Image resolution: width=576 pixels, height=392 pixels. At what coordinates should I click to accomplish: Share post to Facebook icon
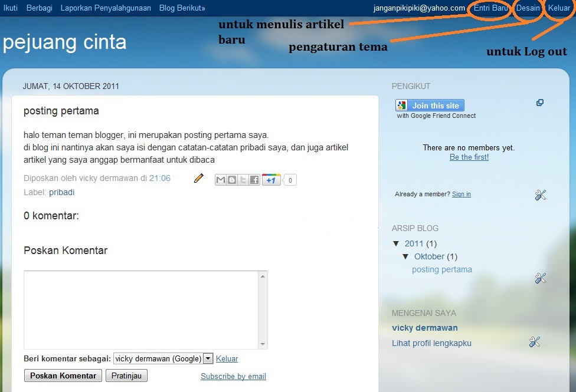[x=254, y=180]
